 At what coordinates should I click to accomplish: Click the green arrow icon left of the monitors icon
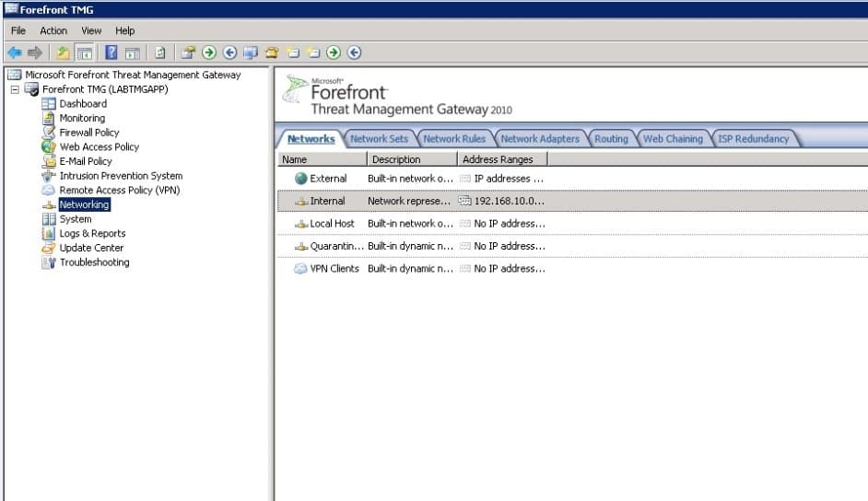(208, 52)
